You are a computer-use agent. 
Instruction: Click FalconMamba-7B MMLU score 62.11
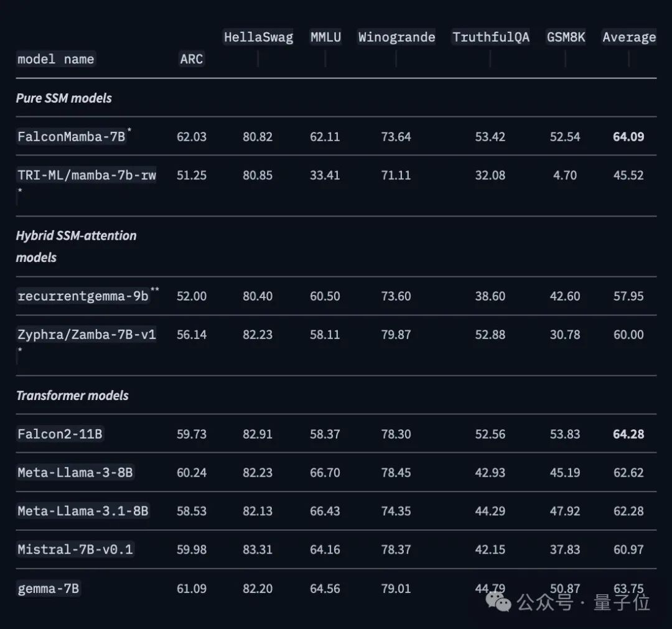pos(325,137)
